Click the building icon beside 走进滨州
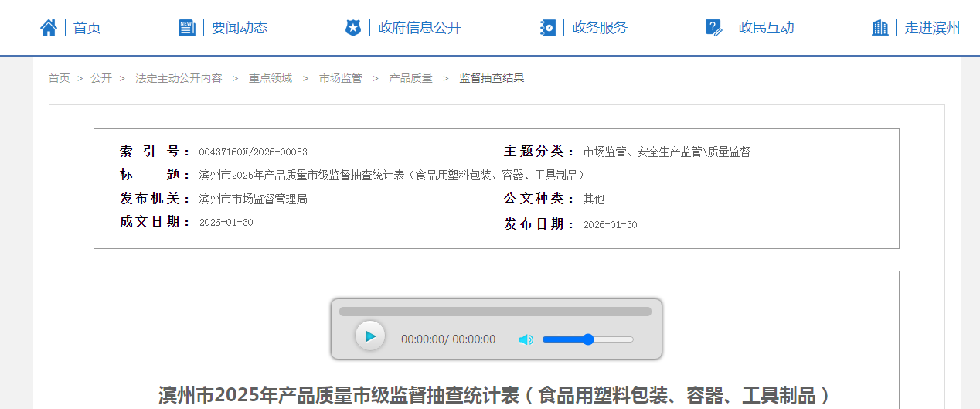 coord(880,28)
